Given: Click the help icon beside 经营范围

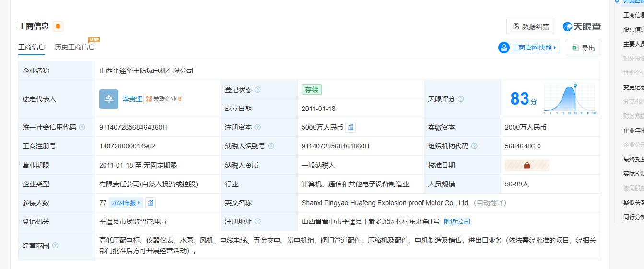Looking at the screenshot, I should tap(55, 245).
